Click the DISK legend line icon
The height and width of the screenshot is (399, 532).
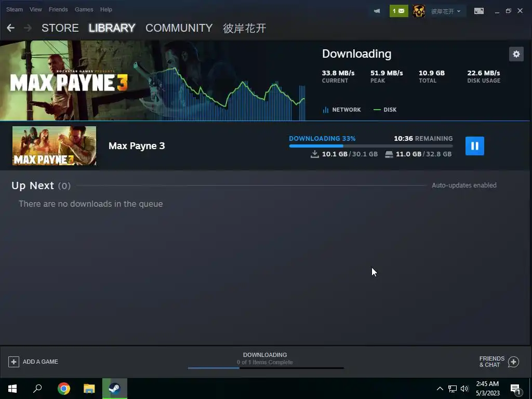point(377,110)
